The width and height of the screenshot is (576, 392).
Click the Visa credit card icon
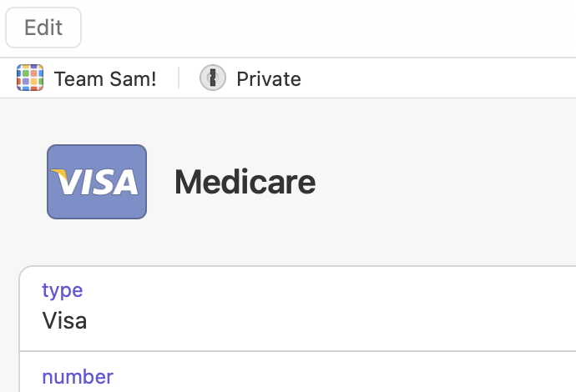coord(97,182)
